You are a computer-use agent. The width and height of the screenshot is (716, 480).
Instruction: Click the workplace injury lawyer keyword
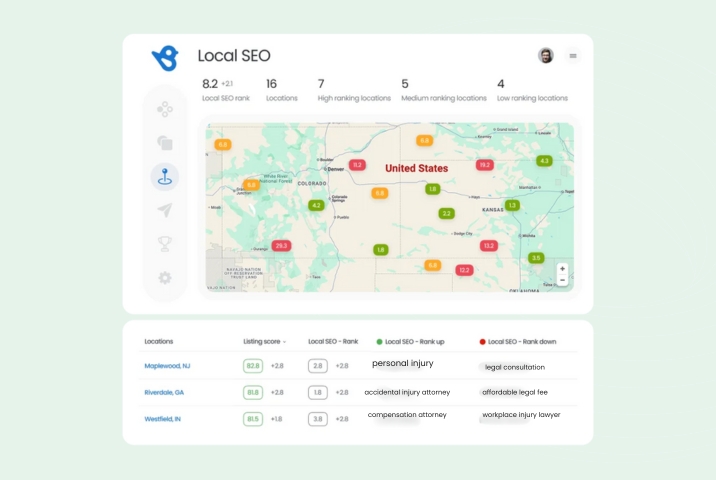521,415
